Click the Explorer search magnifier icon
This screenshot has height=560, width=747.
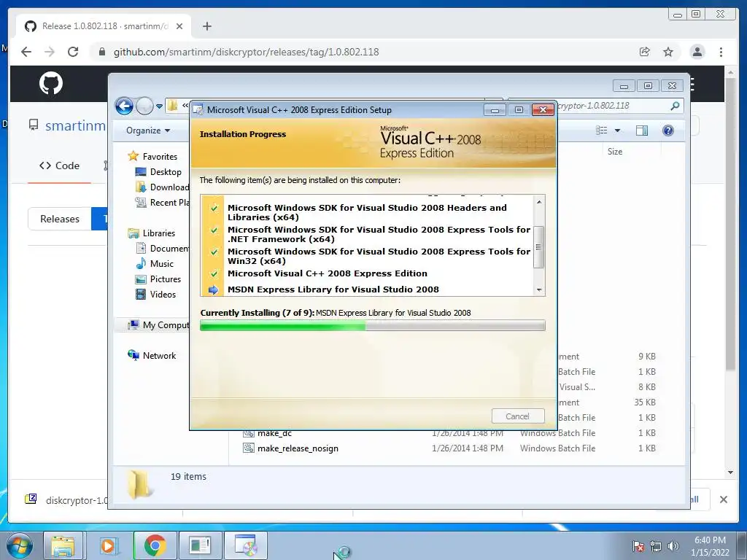pos(675,106)
